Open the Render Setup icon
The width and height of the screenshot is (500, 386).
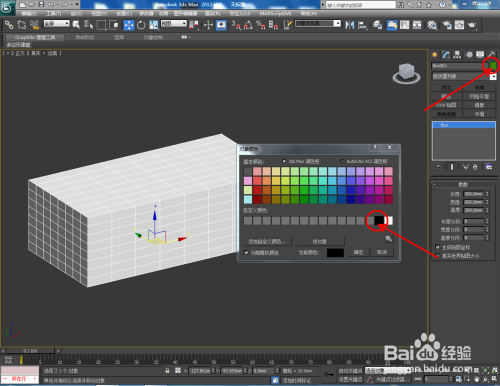pos(447,25)
